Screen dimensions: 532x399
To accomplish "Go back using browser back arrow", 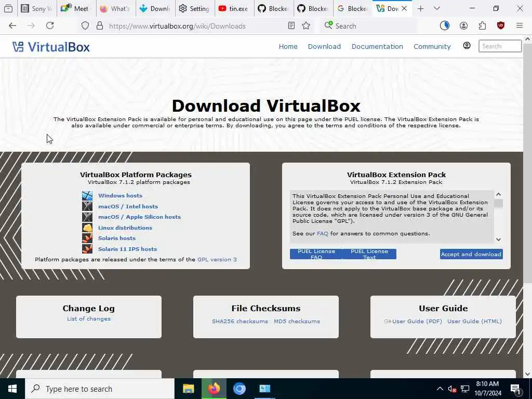I will (x=12, y=26).
